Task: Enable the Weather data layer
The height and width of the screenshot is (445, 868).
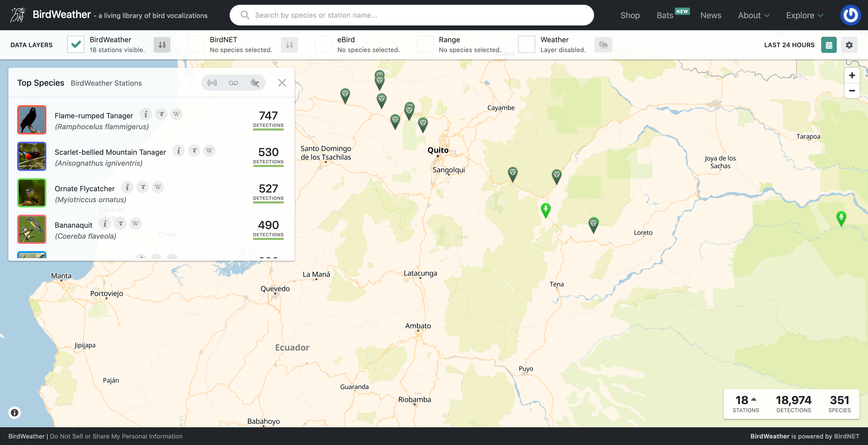Action: [x=527, y=45]
